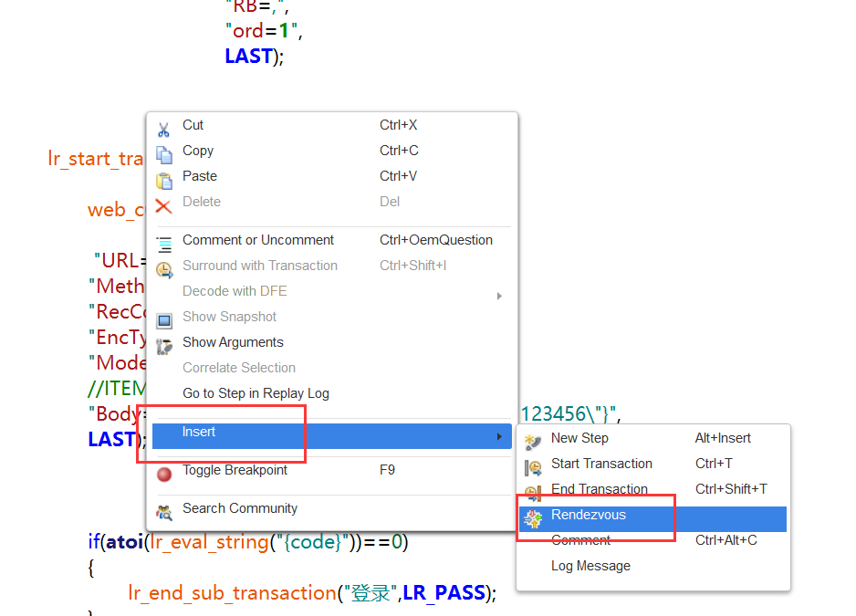Choose End Transaction menu entry
This screenshot has height=616, width=856.
(600, 490)
